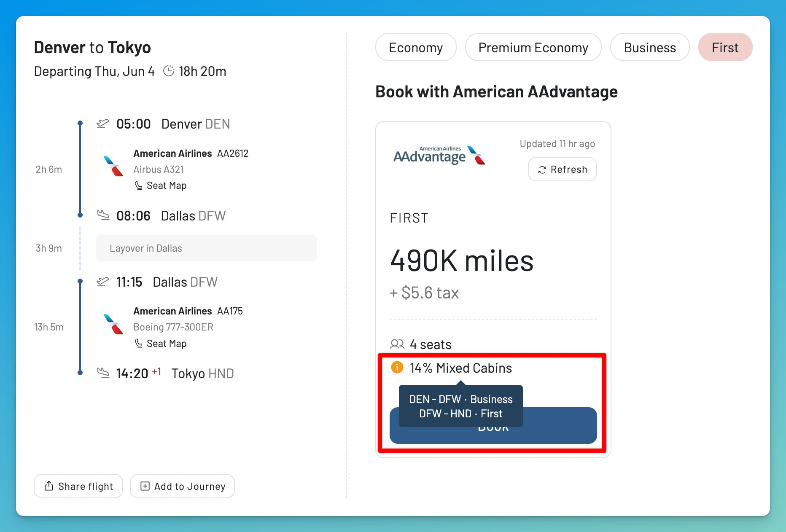
Task: Click the American Airlines logo for AA2612
Action: click(113, 166)
